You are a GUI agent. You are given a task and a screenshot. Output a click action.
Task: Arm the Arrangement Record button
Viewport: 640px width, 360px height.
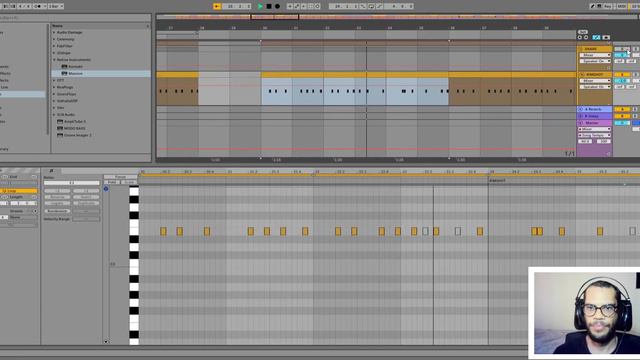click(278, 6)
